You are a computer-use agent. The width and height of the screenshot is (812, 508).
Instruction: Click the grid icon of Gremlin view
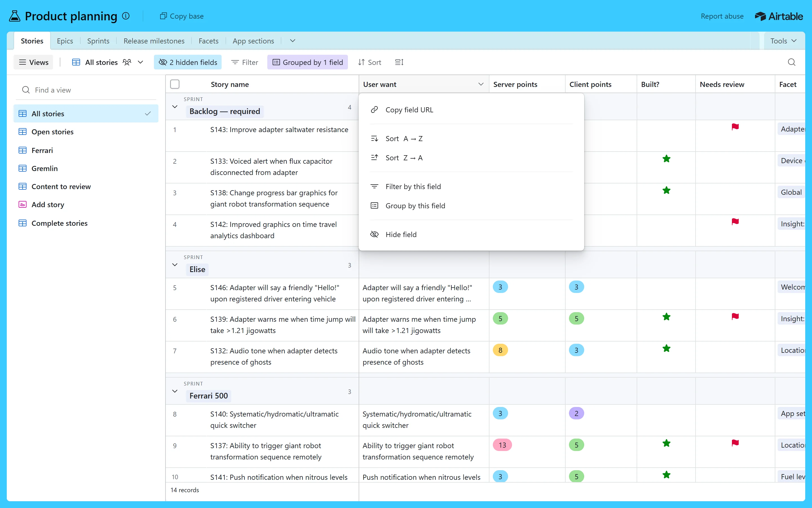[23, 168]
